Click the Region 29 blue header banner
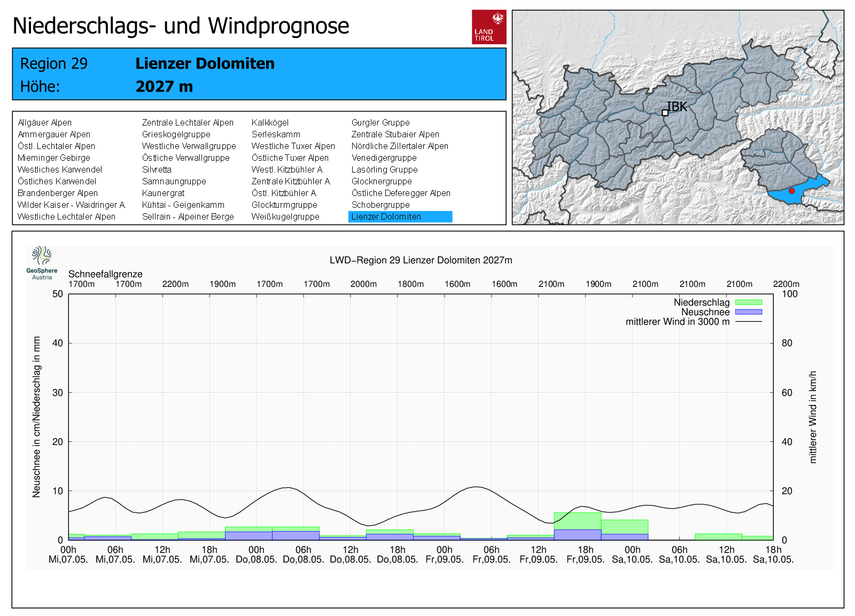This screenshot has width=855, height=616. click(x=259, y=74)
